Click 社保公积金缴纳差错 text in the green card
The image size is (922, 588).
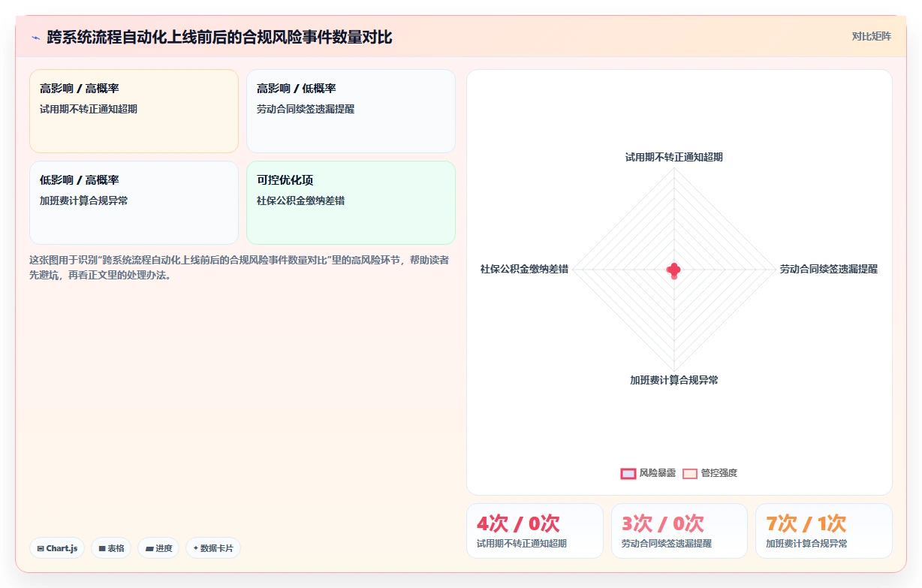click(x=301, y=201)
